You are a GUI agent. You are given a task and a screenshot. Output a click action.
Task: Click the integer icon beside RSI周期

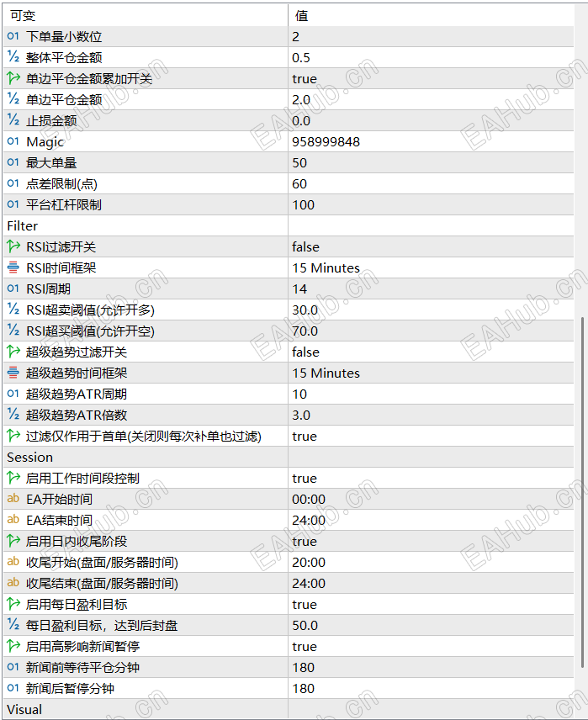(x=13, y=289)
